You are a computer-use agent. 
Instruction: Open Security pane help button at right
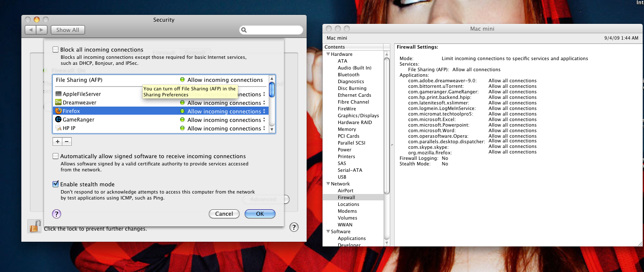294,227
